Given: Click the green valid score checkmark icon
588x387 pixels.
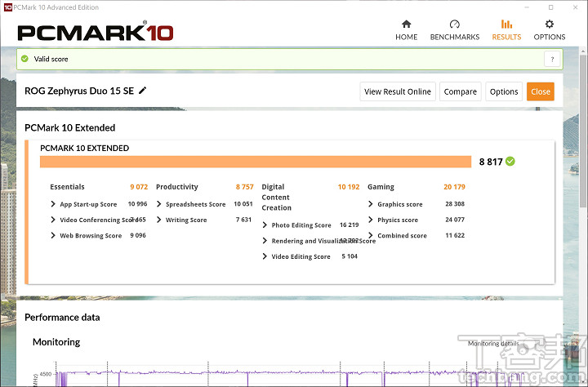Looking at the screenshot, I should click(24, 59).
